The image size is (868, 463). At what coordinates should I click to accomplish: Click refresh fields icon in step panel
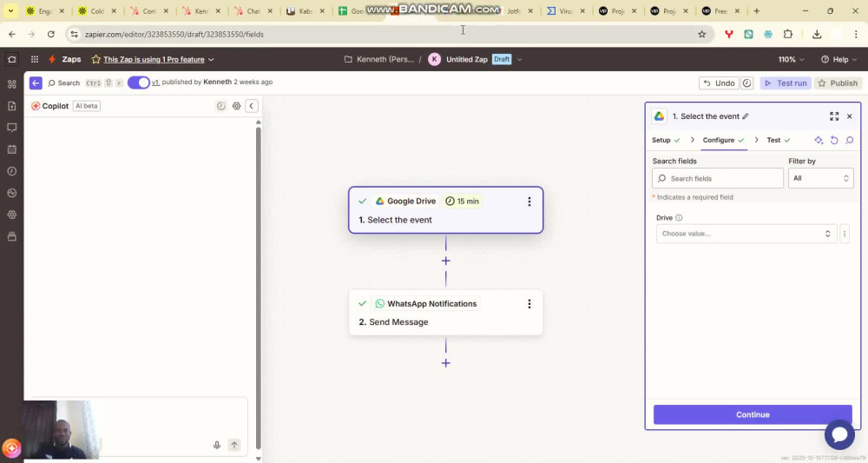pos(834,140)
